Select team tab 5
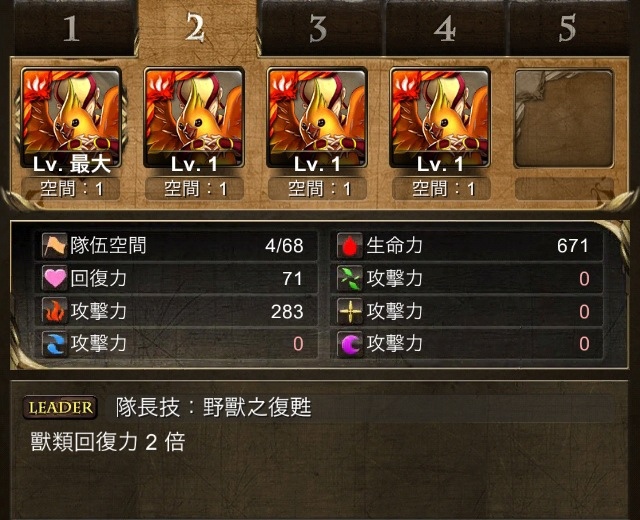 (567, 28)
